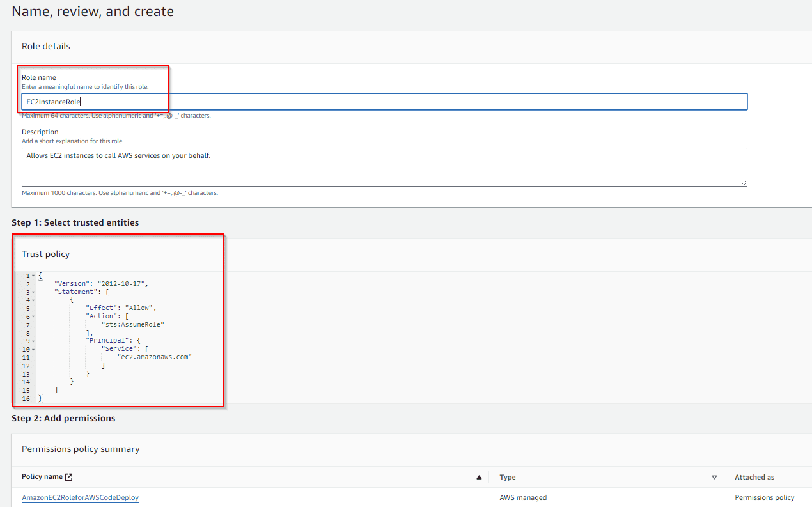Click the "Version" line in trust policy

click(x=105, y=283)
